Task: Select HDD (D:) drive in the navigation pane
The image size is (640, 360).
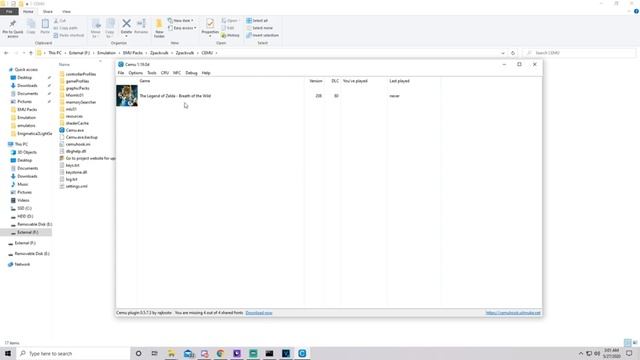Action: [x=25, y=216]
